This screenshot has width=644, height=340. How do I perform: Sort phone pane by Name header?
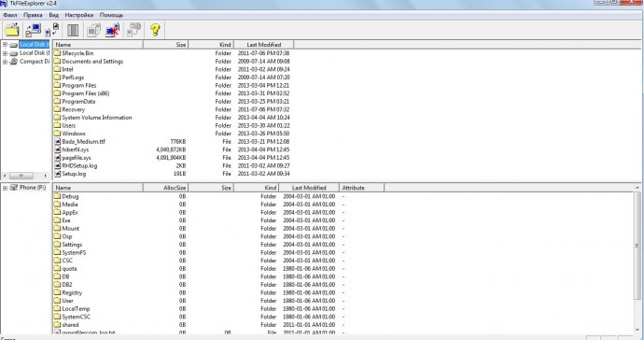pyautogui.click(x=98, y=188)
